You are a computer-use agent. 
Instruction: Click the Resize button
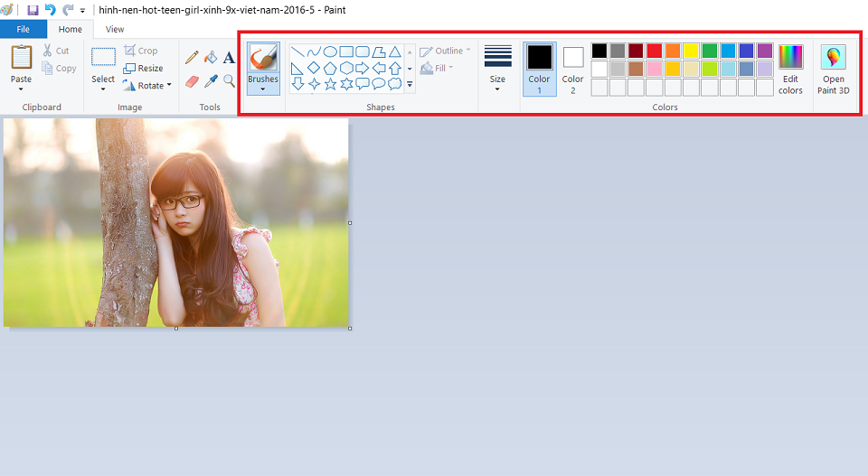[144, 68]
